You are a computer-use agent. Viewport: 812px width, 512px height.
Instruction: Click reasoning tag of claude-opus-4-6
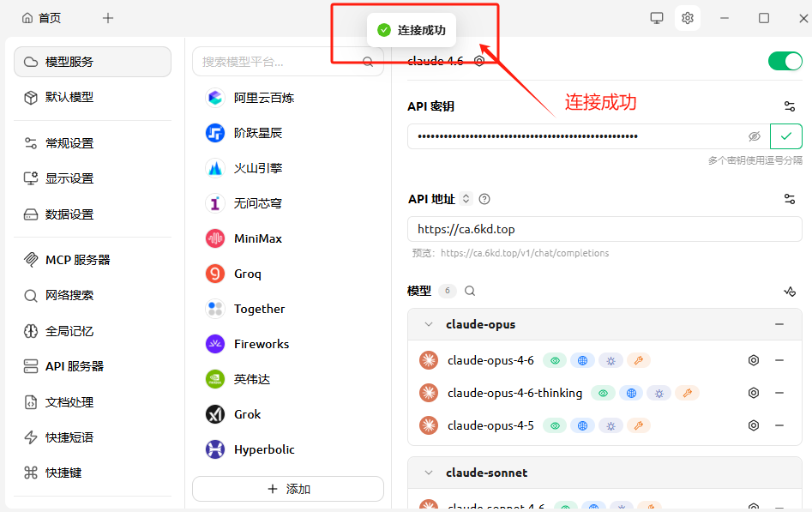[611, 361]
